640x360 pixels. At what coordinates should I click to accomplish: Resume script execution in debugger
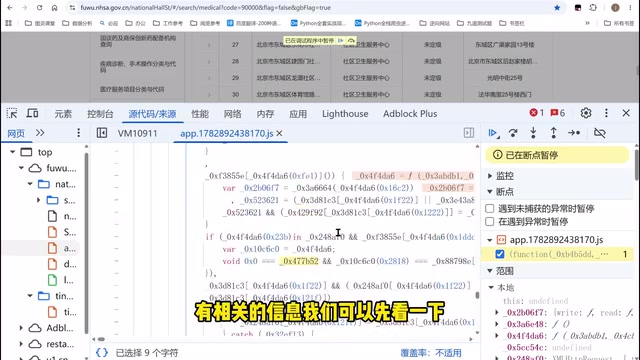(493, 133)
